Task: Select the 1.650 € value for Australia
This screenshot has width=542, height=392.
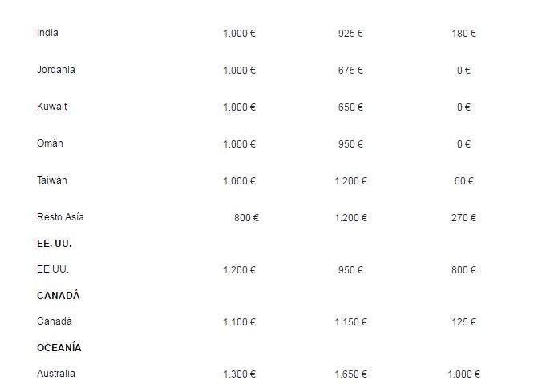Action: 350,374
